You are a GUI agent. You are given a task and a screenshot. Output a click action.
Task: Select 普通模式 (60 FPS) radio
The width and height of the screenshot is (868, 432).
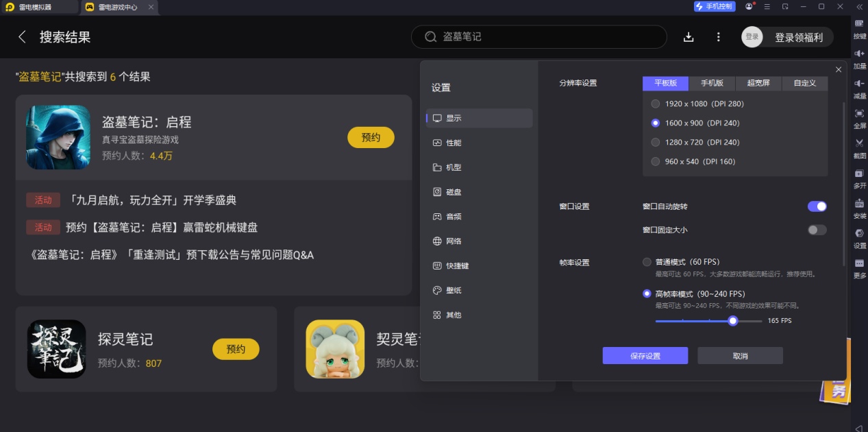[x=647, y=262]
